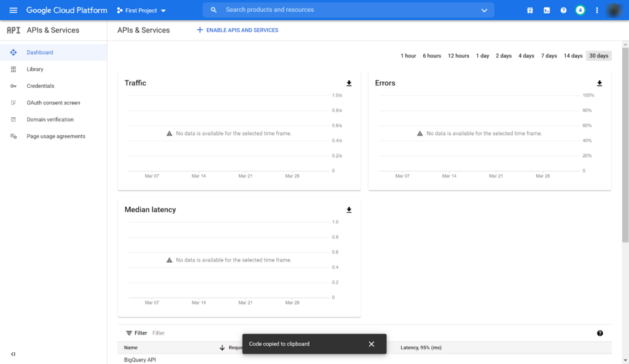This screenshot has height=364, width=629.
Task: Click the API logo icon in sidebar header
Action: pyautogui.click(x=14, y=30)
